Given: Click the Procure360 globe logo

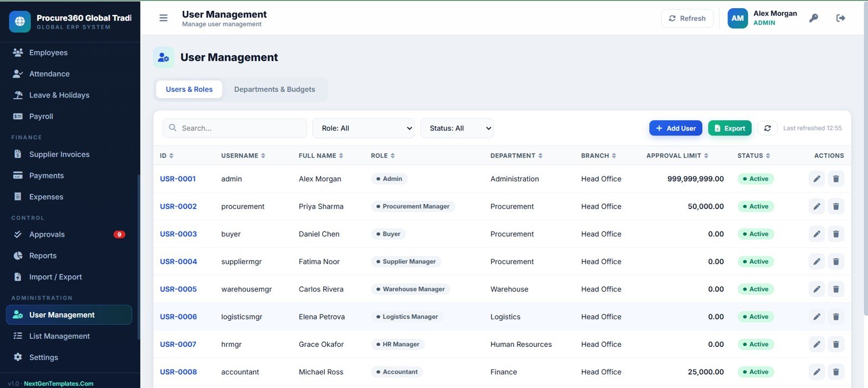Looking at the screenshot, I should pos(20,22).
